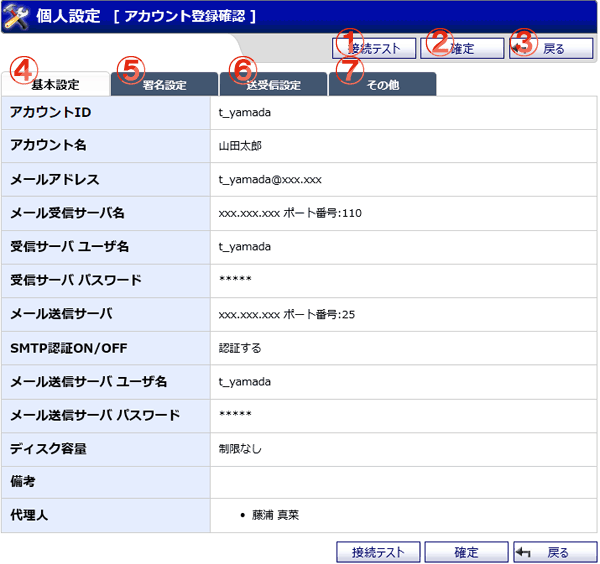Viewport: 600px width, 564px height.
Task: Click the アカウント名 row label
Action: tap(48, 145)
